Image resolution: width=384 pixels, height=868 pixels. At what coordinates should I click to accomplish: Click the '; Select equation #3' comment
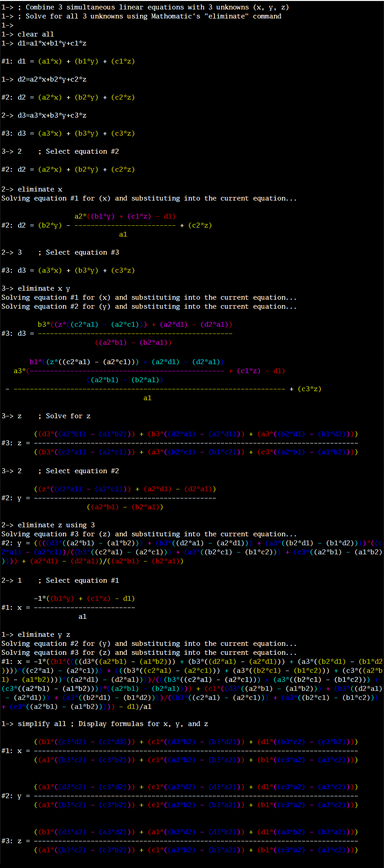pyautogui.click(x=78, y=252)
